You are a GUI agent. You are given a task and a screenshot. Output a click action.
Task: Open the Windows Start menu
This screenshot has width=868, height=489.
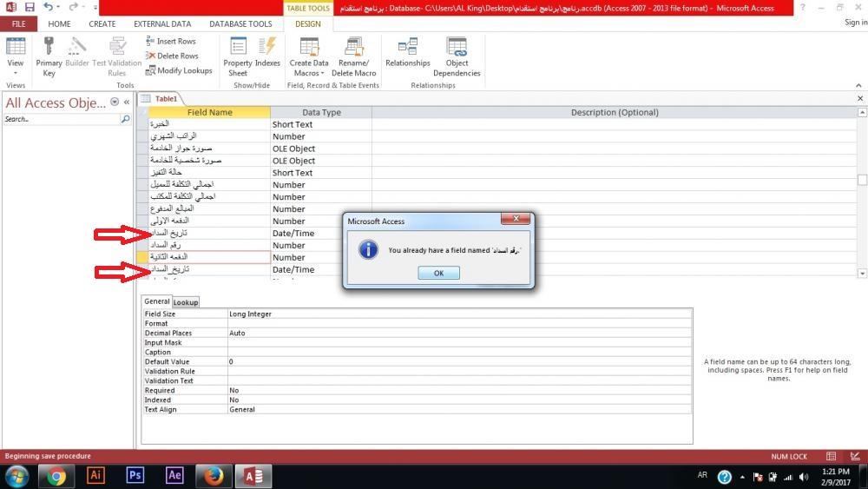click(x=17, y=476)
